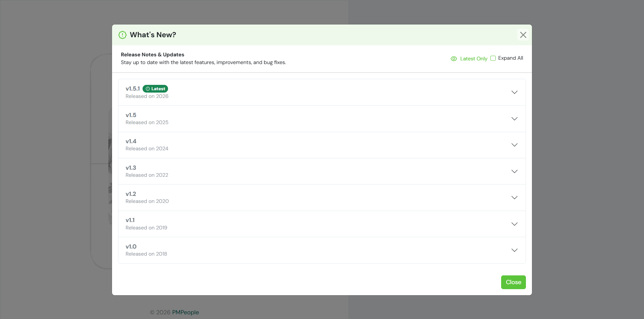644x319 pixels.
Task: Expand the v1.5.1 release chevron
Action: (x=514, y=92)
